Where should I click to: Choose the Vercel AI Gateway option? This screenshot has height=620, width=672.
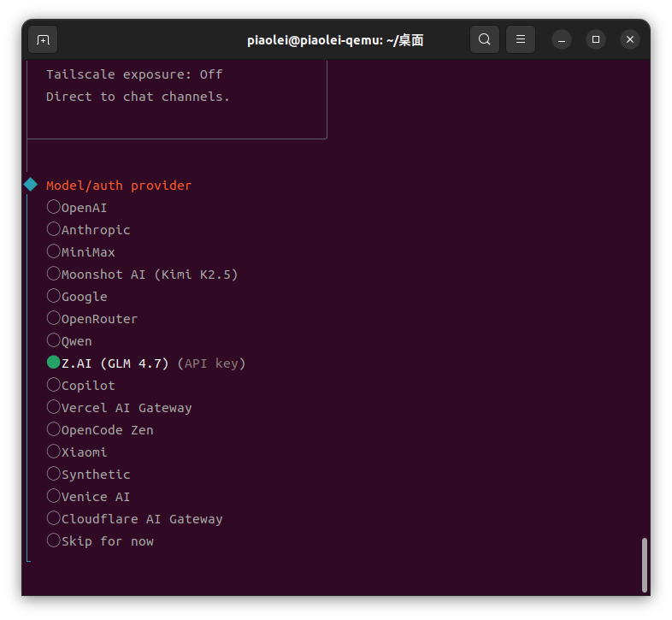tap(119, 408)
